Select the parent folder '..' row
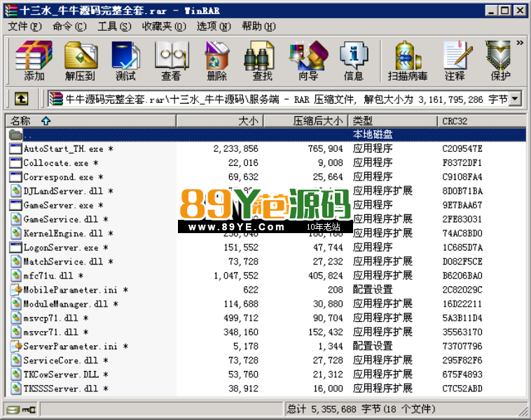 pos(265,134)
